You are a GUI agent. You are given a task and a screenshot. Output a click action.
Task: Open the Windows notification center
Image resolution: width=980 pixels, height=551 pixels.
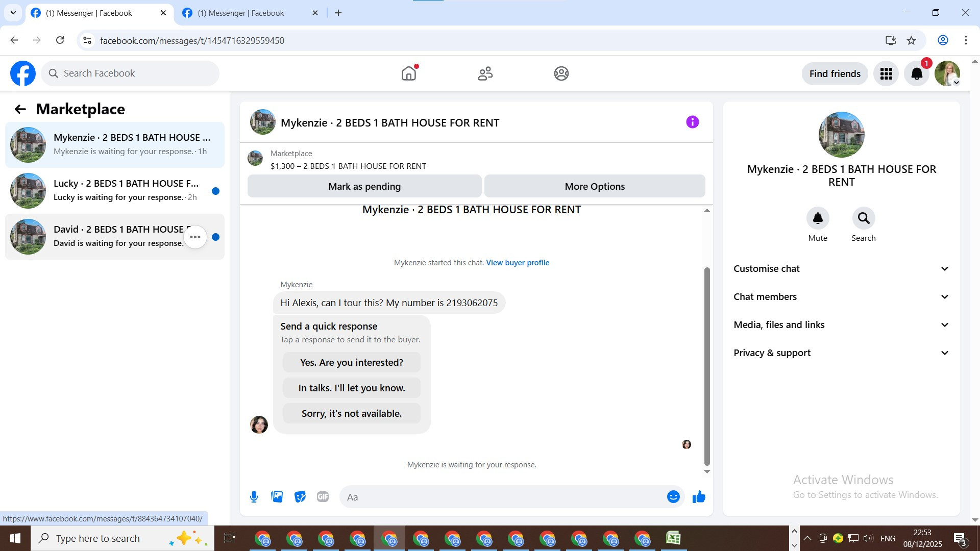(x=960, y=539)
